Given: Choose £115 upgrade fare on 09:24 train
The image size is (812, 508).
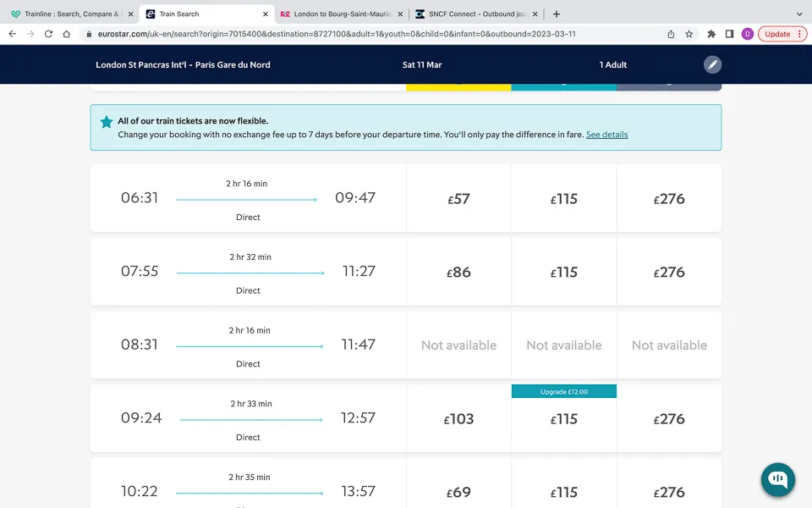Looking at the screenshot, I should pyautogui.click(x=564, y=418).
